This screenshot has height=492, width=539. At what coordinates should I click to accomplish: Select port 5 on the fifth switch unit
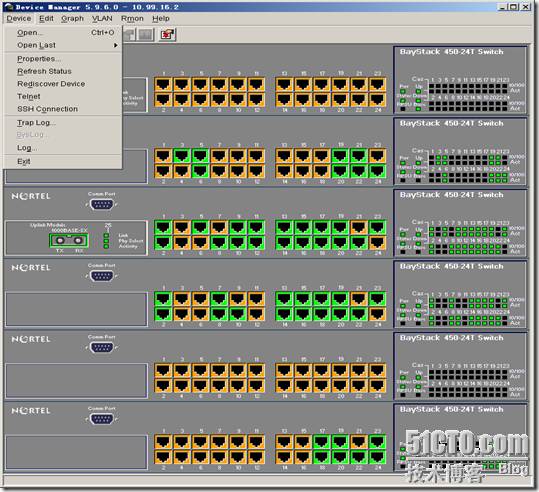pos(200,371)
